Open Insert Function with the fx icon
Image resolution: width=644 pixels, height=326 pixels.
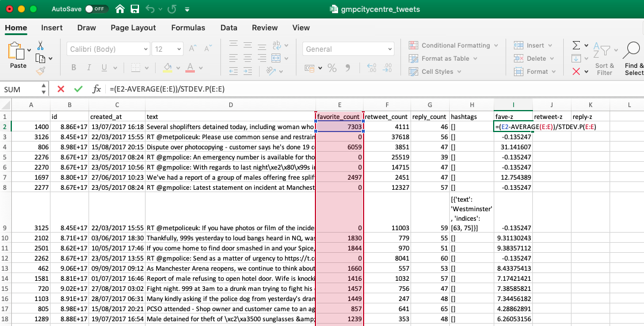(96, 89)
